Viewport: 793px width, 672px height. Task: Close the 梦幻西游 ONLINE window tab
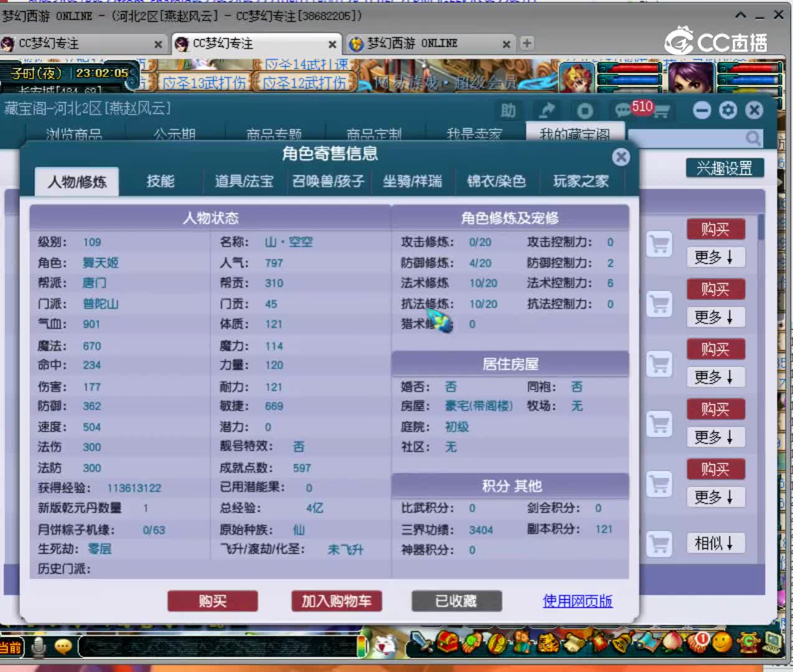tap(506, 44)
